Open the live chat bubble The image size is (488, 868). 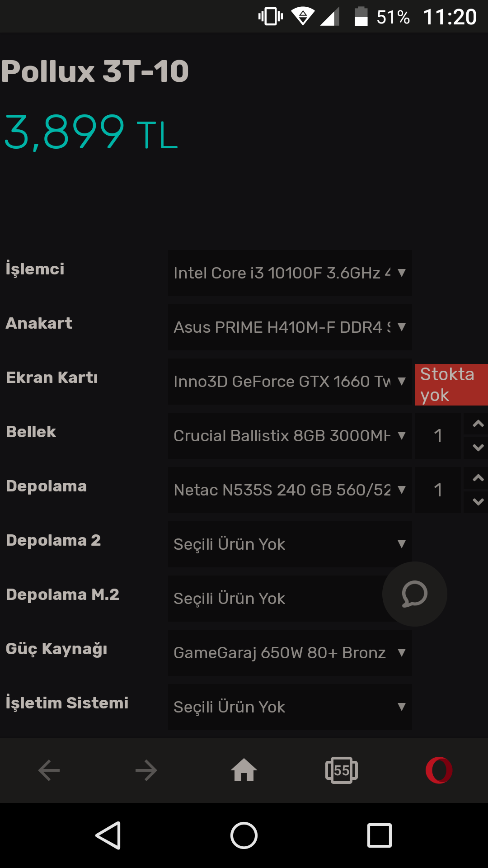pos(414,594)
